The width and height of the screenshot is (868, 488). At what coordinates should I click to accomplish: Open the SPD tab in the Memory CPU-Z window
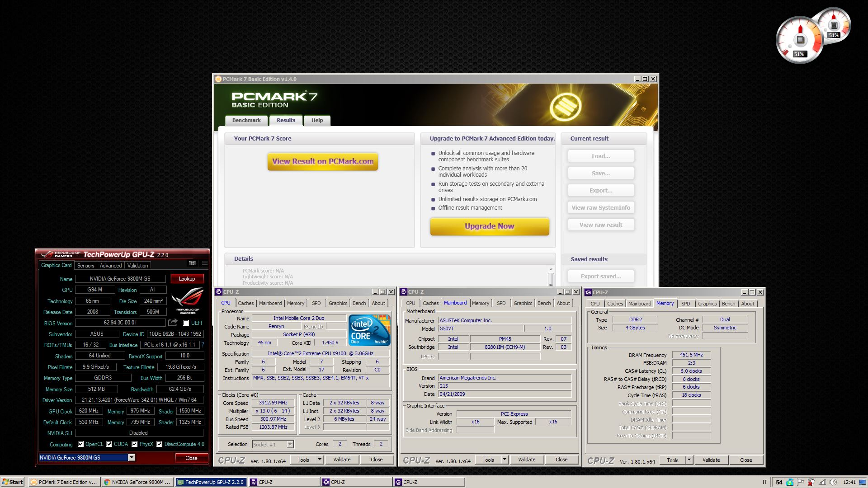point(685,304)
